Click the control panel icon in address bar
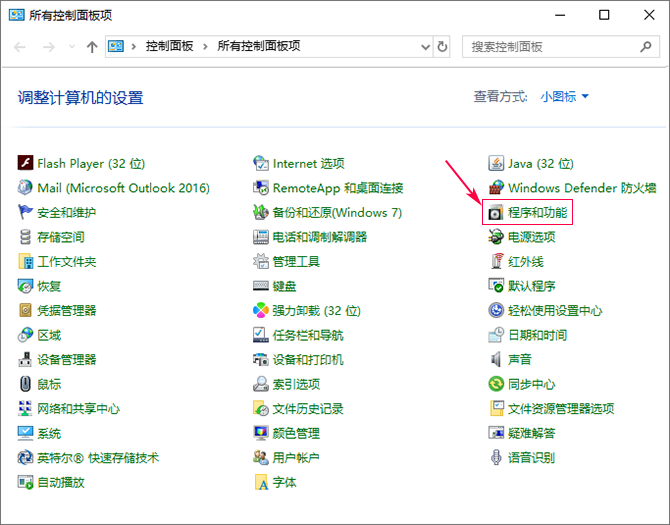This screenshot has height=525, width=670. [x=116, y=46]
